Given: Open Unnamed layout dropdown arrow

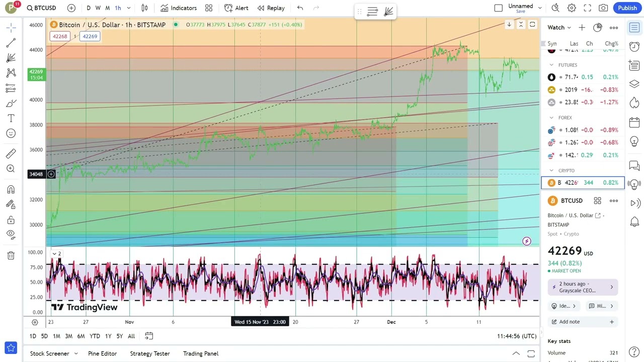Looking at the screenshot, I should coord(540,8).
